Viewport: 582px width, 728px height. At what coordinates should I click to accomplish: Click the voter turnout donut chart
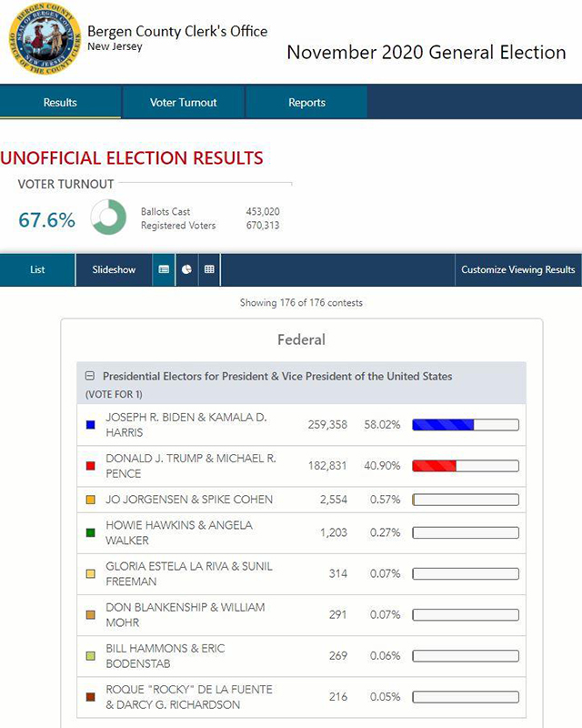tap(108, 217)
